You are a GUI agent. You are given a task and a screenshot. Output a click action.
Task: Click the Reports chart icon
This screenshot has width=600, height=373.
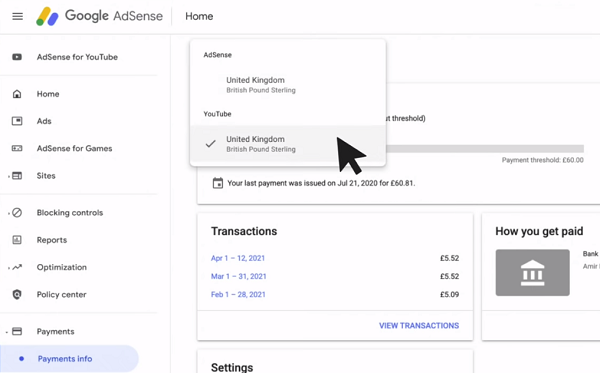(17, 240)
